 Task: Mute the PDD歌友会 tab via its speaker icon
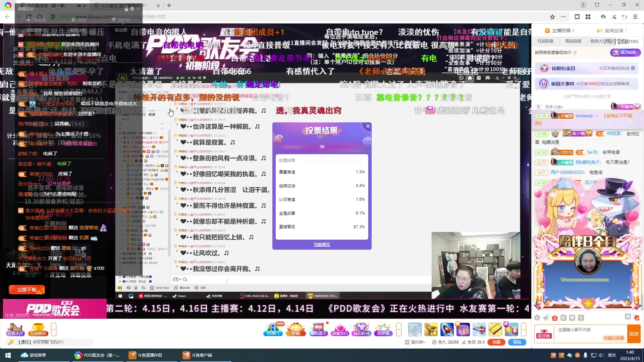pos(79,6)
